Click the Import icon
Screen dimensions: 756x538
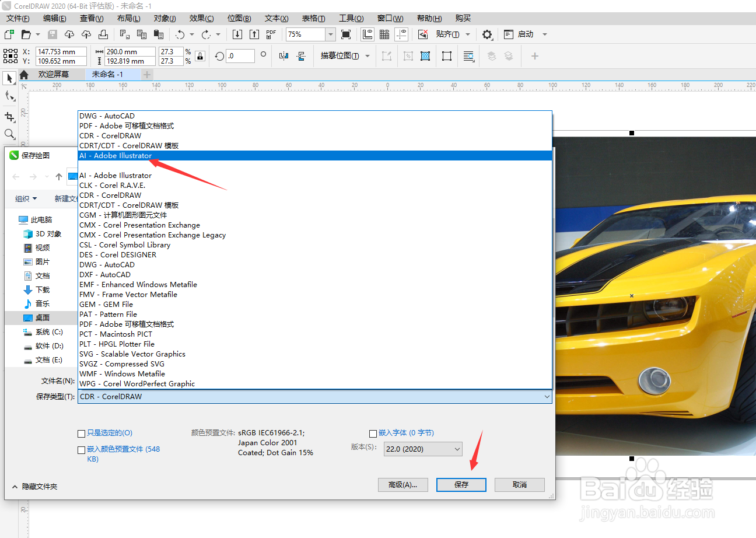(x=237, y=34)
